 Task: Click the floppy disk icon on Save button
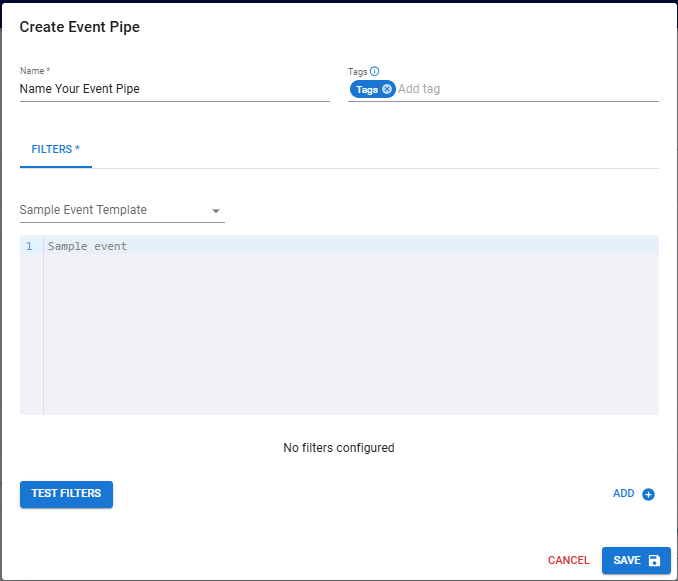[x=654, y=561]
